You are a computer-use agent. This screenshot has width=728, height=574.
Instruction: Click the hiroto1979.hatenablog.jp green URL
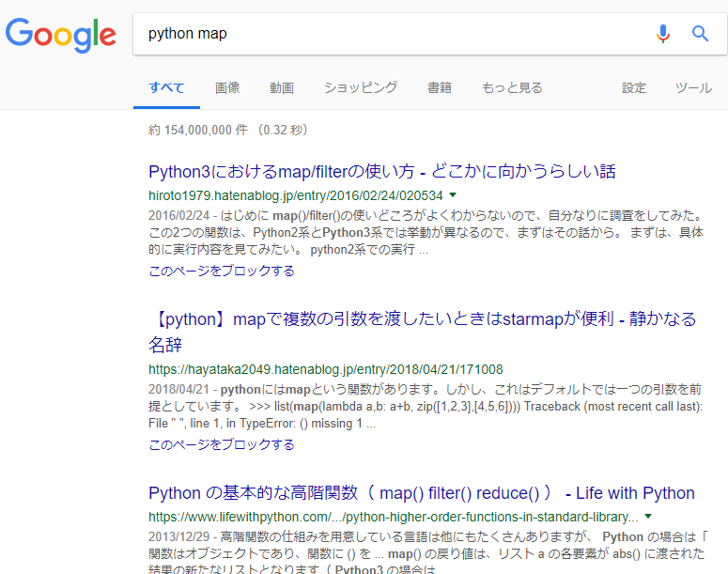click(296, 195)
